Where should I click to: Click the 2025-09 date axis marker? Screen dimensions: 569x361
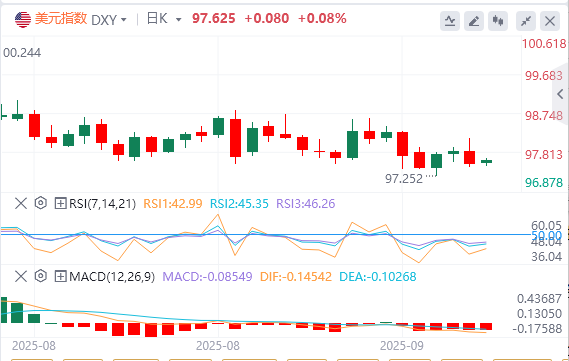click(402, 345)
